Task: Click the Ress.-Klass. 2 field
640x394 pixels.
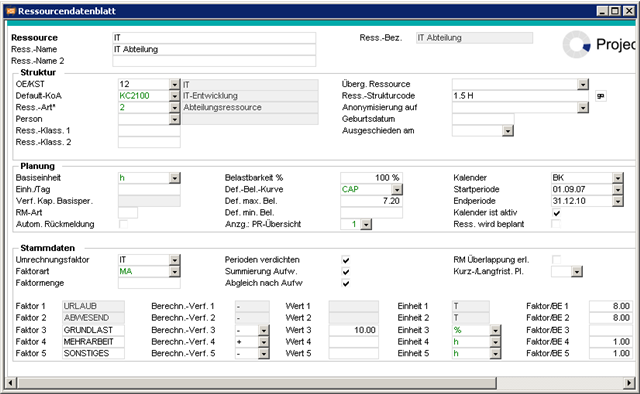Action: pyautogui.click(x=149, y=142)
